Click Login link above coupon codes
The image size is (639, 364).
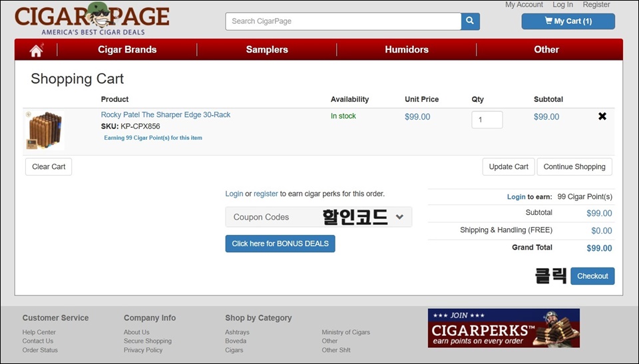coord(234,194)
